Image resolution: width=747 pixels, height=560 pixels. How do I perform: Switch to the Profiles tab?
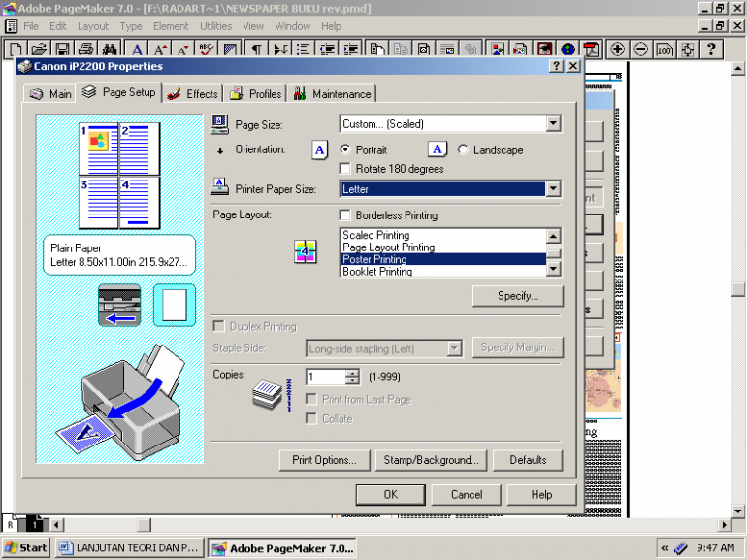click(256, 94)
